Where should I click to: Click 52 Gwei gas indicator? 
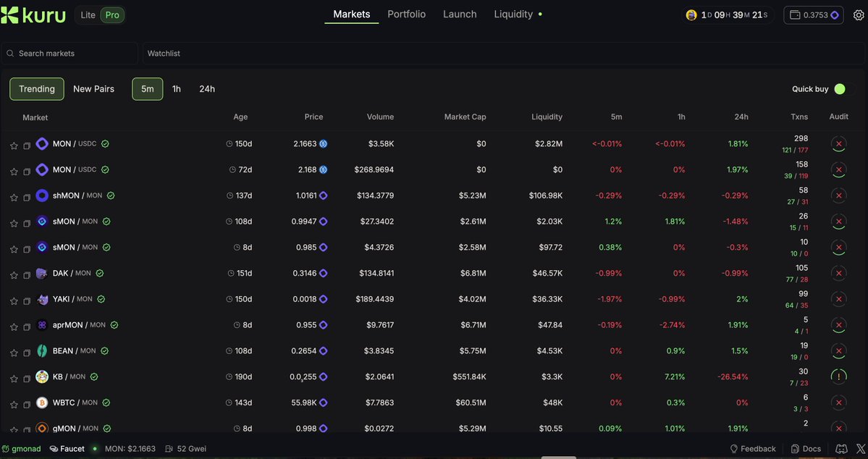185,448
